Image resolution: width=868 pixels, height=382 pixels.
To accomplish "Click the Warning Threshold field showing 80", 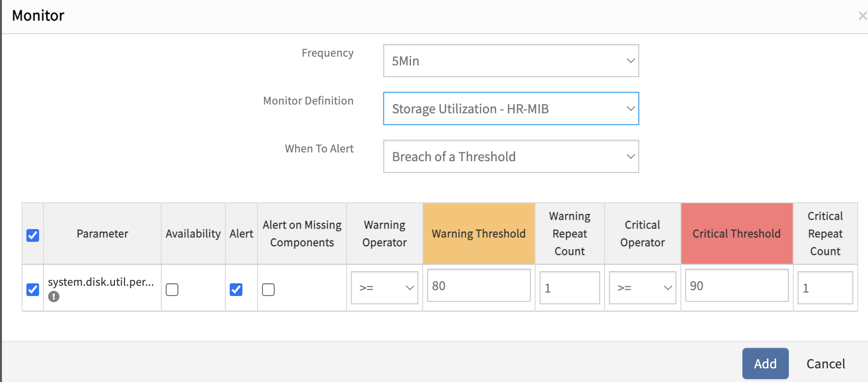I will 478,286.
